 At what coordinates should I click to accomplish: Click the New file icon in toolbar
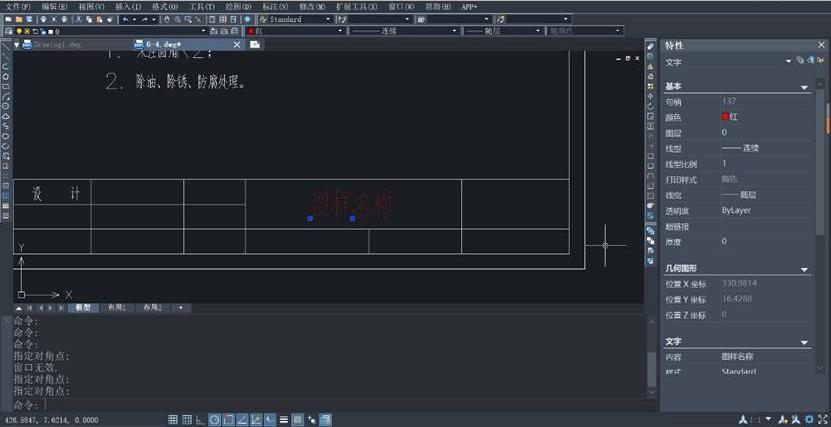[8, 19]
